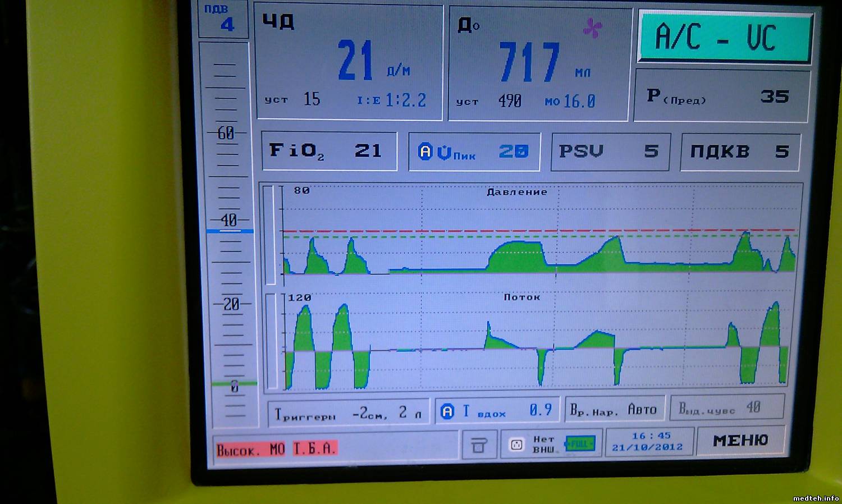Click the blue A icon beside V Пик
The width and height of the screenshot is (842, 504).
click(x=425, y=152)
